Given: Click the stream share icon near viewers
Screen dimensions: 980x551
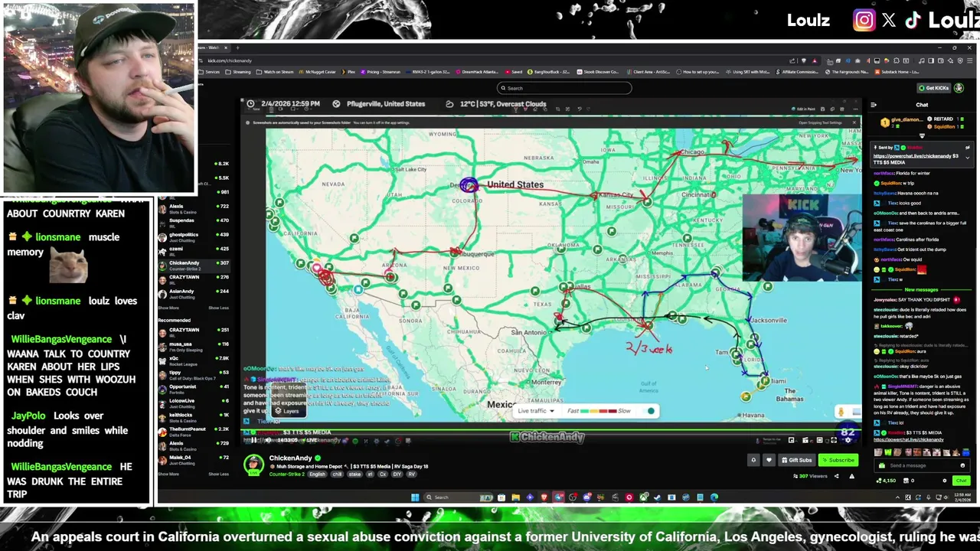Looking at the screenshot, I should click(836, 476).
